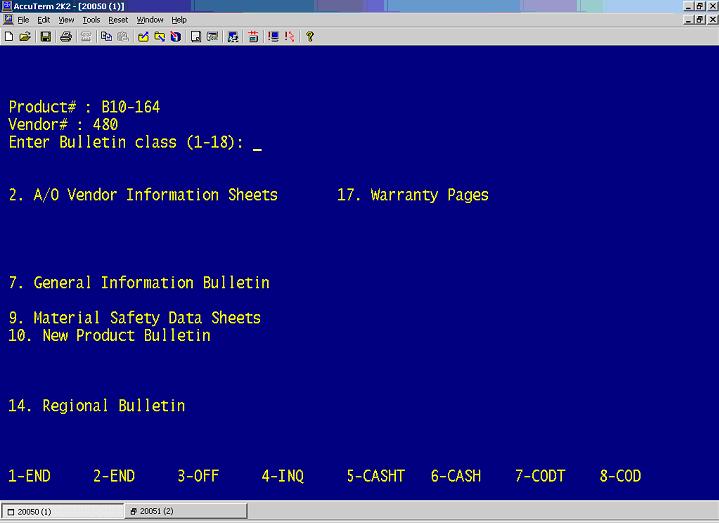The width and height of the screenshot is (719, 523).
Task: Switch to the 20050 (1) session tab
Action: click(60, 511)
